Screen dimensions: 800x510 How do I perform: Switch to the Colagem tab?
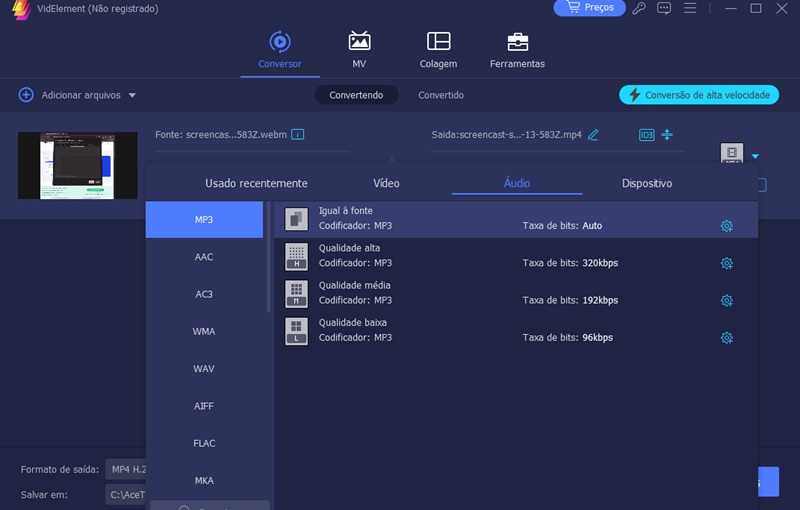438,50
